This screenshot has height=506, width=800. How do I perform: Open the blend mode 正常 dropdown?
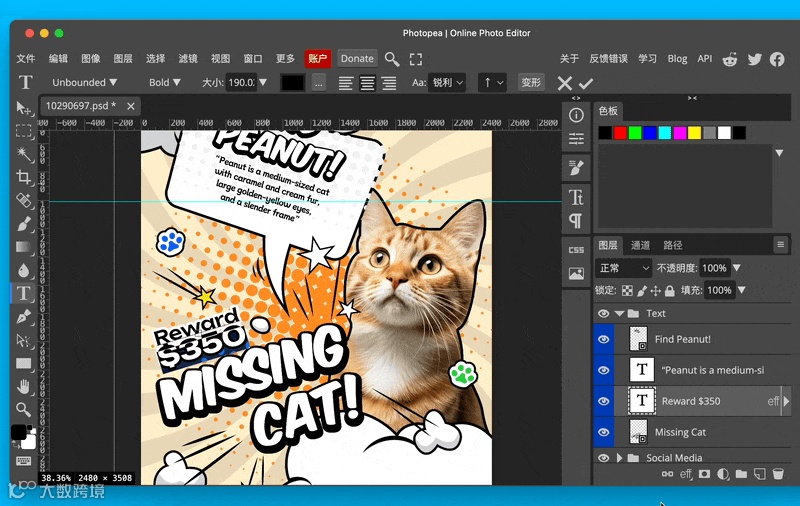tap(623, 268)
